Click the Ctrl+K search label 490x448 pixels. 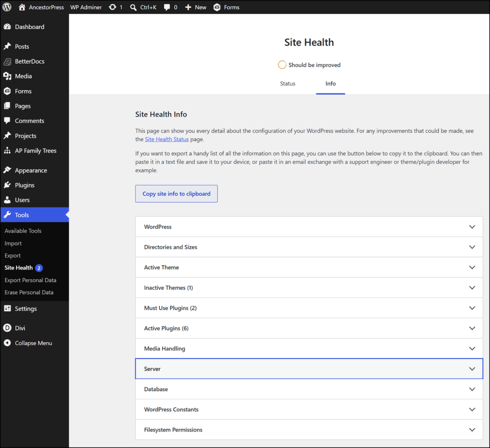click(x=148, y=7)
